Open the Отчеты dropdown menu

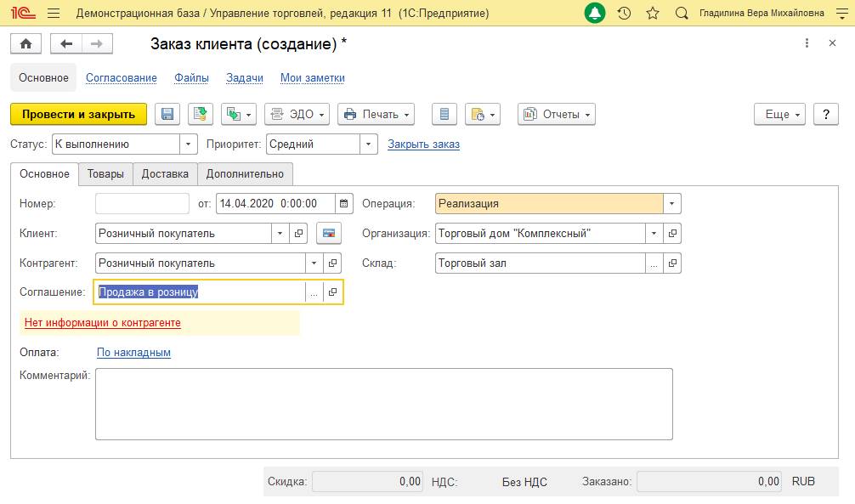coord(556,114)
